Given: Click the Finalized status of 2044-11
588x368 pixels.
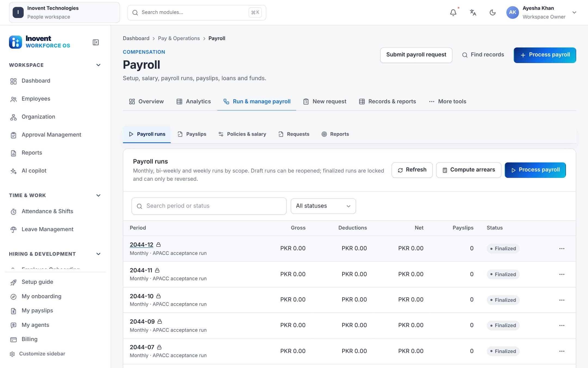Looking at the screenshot, I should (x=503, y=275).
